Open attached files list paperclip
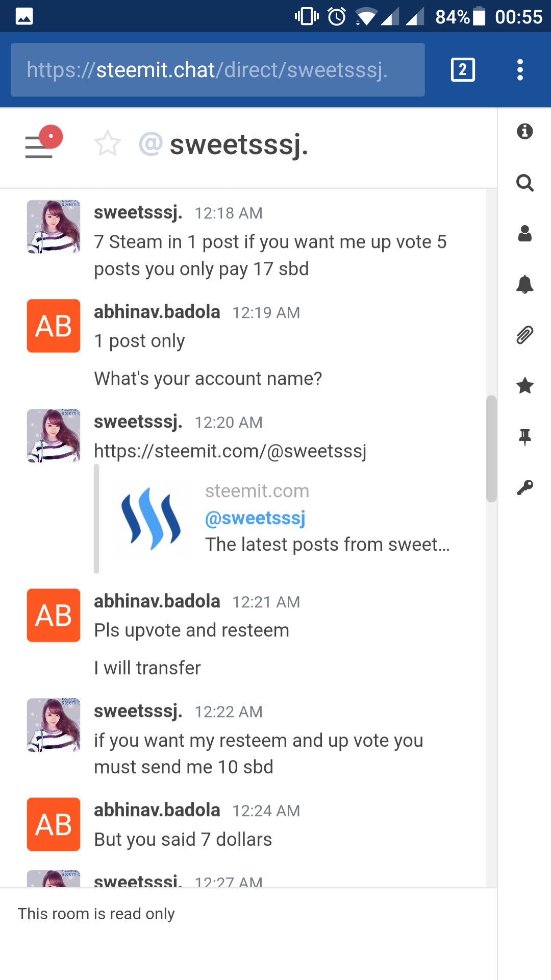Viewport: 551px width, 980px height. point(524,335)
